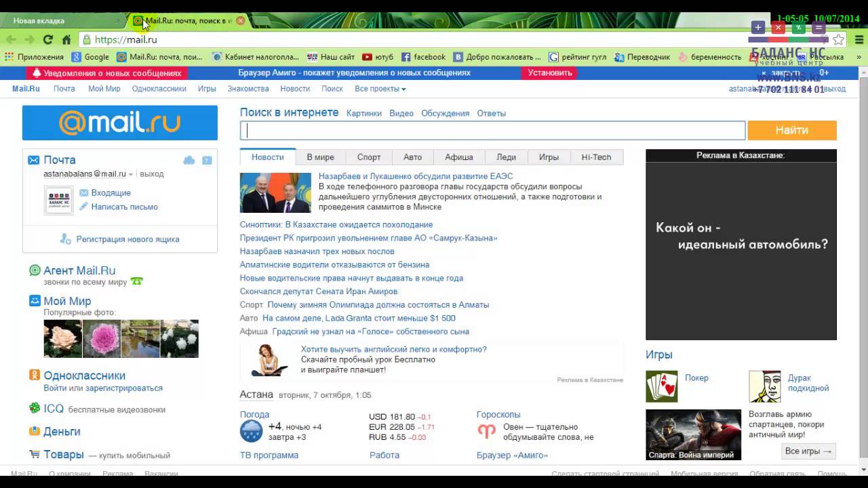Click the Установить button in the Amigo banner
This screenshot has width=868, height=488.
pos(550,73)
